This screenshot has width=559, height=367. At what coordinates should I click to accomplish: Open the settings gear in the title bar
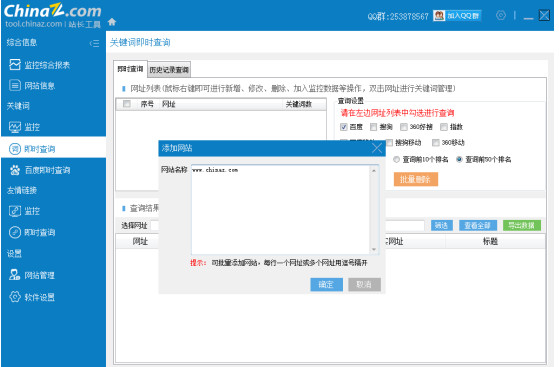point(501,15)
